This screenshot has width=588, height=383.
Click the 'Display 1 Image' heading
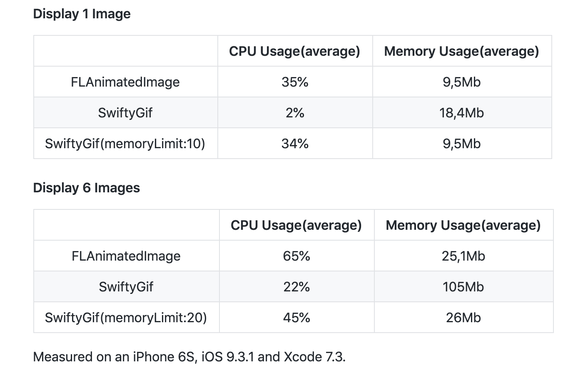point(82,14)
